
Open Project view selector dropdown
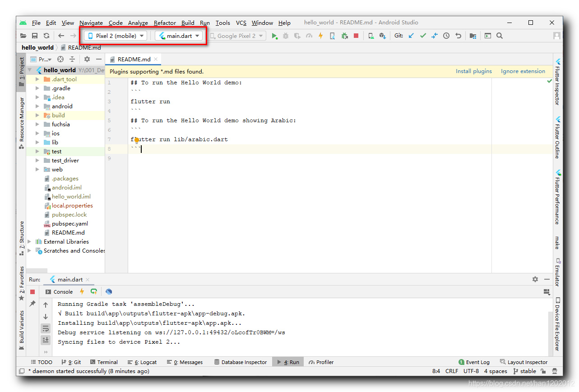[41, 59]
